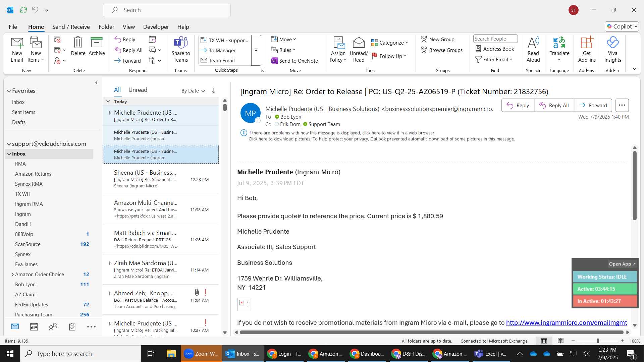Image resolution: width=644 pixels, height=362 pixels.
Task: Open File Explorer from taskbar
Action: [171, 354]
